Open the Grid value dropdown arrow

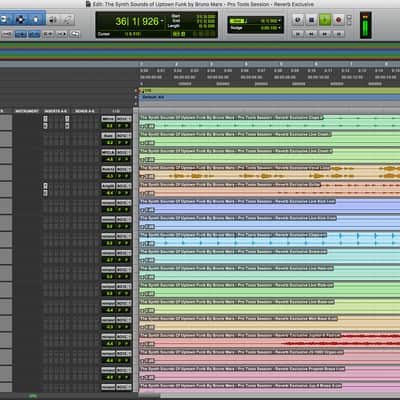tap(279, 21)
